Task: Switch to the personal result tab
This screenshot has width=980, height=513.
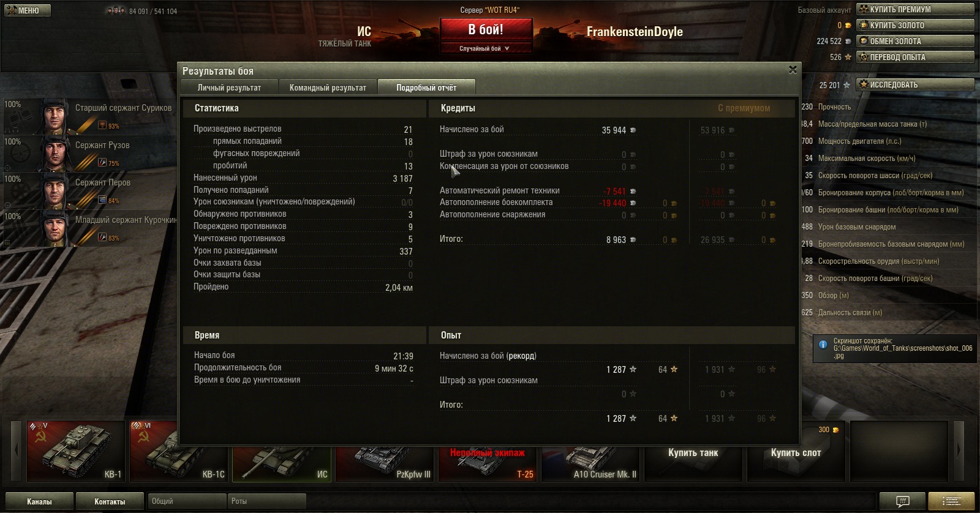Action: [229, 88]
